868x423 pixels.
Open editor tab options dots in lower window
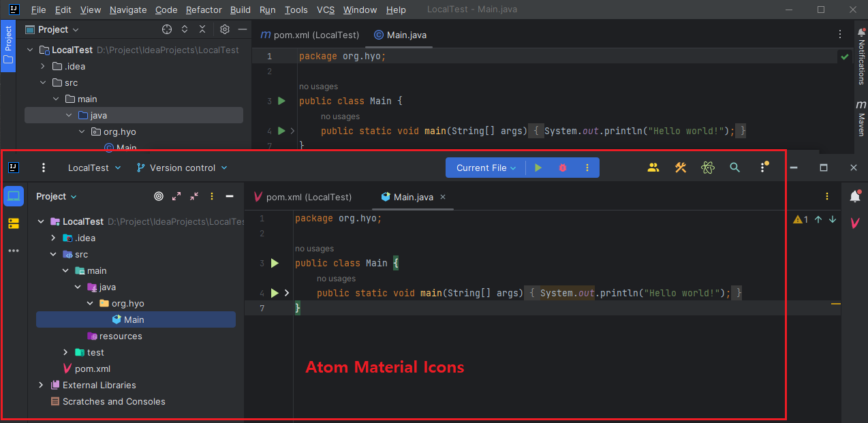(x=827, y=197)
